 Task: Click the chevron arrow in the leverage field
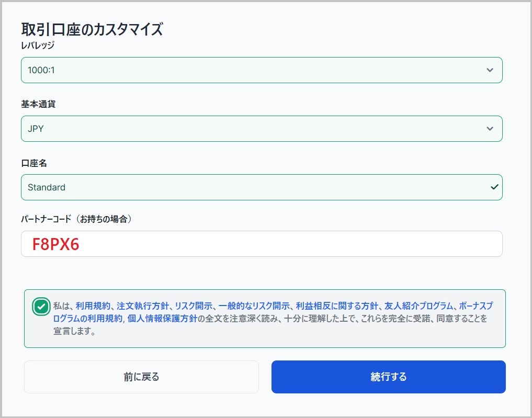(489, 70)
